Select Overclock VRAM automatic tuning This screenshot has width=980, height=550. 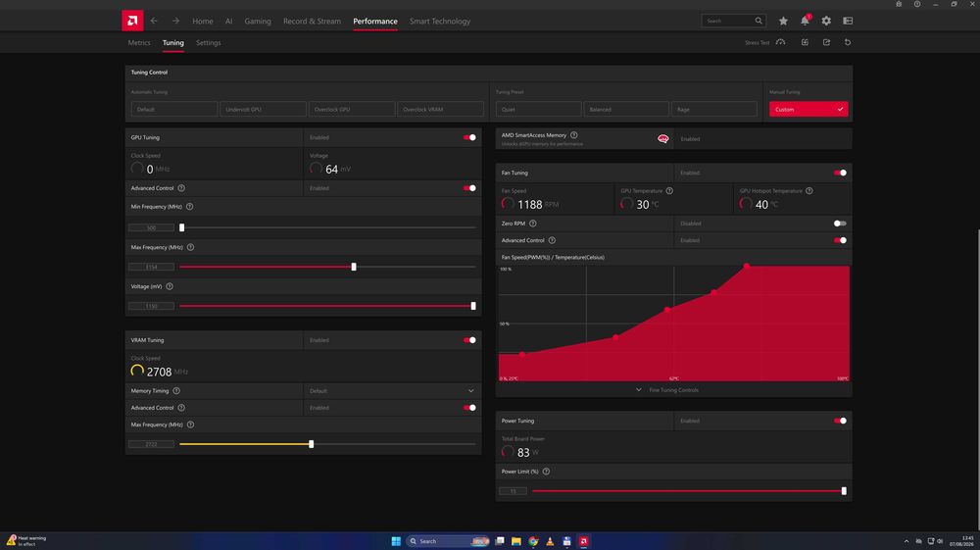click(441, 110)
